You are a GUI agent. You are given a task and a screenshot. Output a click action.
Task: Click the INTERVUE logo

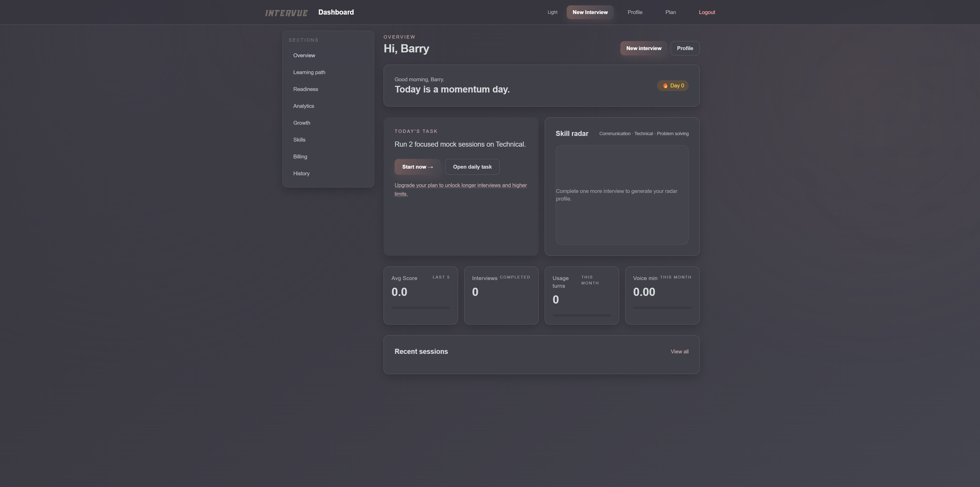[286, 13]
